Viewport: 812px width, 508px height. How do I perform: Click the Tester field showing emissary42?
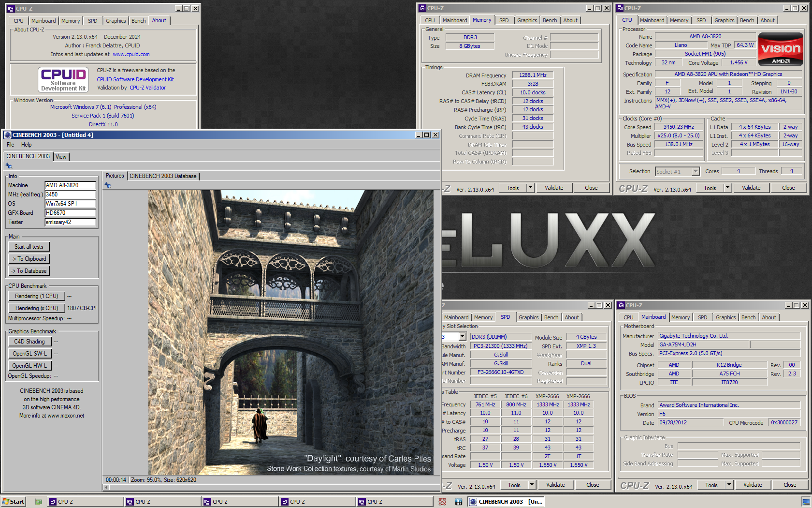pos(71,222)
